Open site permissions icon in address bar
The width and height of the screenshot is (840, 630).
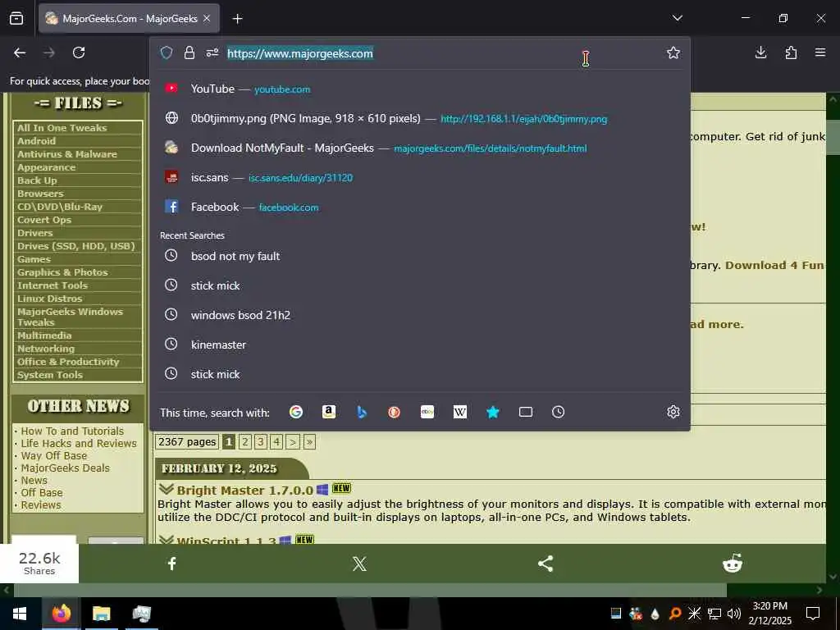212,52
